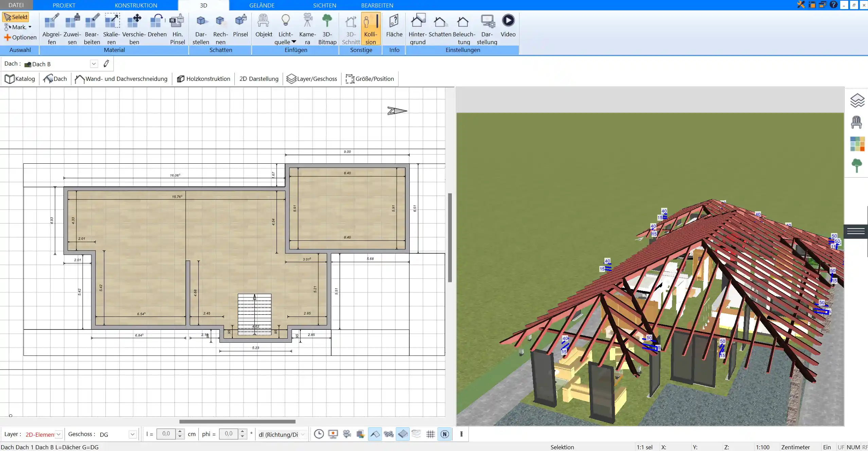Screen dimensions: 868x451
Task: Open Beleuchtung settings
Action: tap(464, 29)
